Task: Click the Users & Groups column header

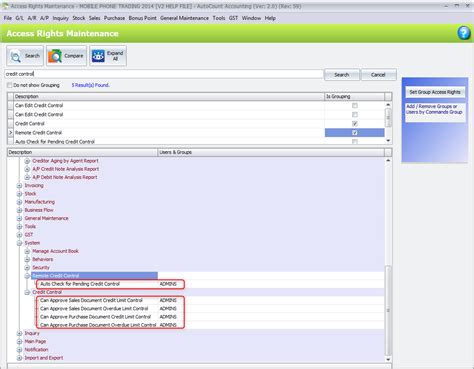Action: click(x=271, y=152)
